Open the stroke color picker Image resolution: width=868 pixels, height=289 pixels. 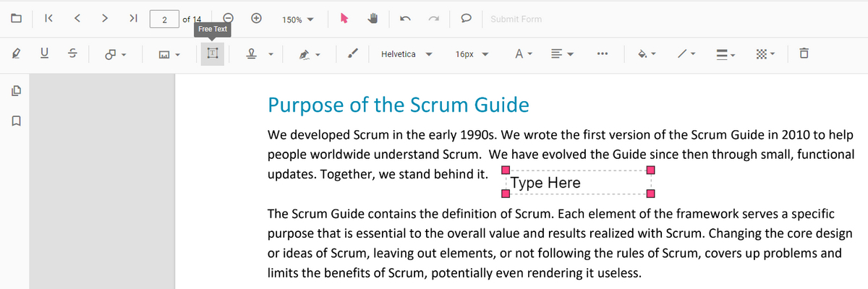coord(687,54)
